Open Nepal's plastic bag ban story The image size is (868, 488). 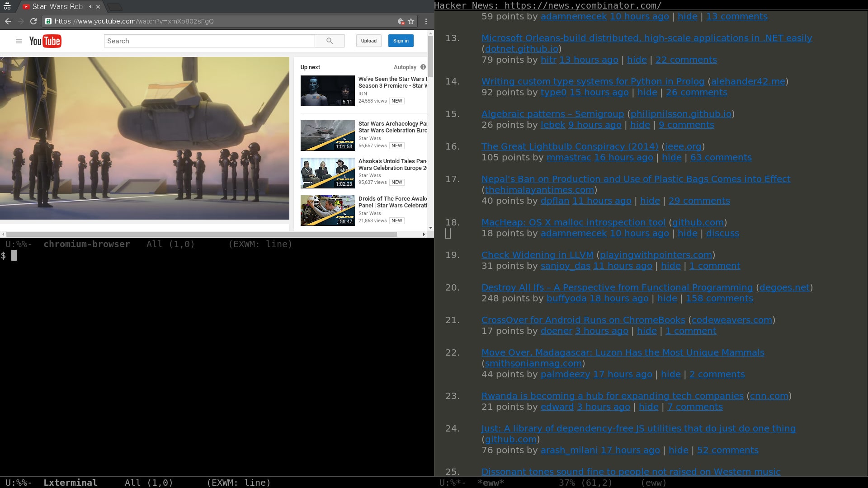pos(636,179)
